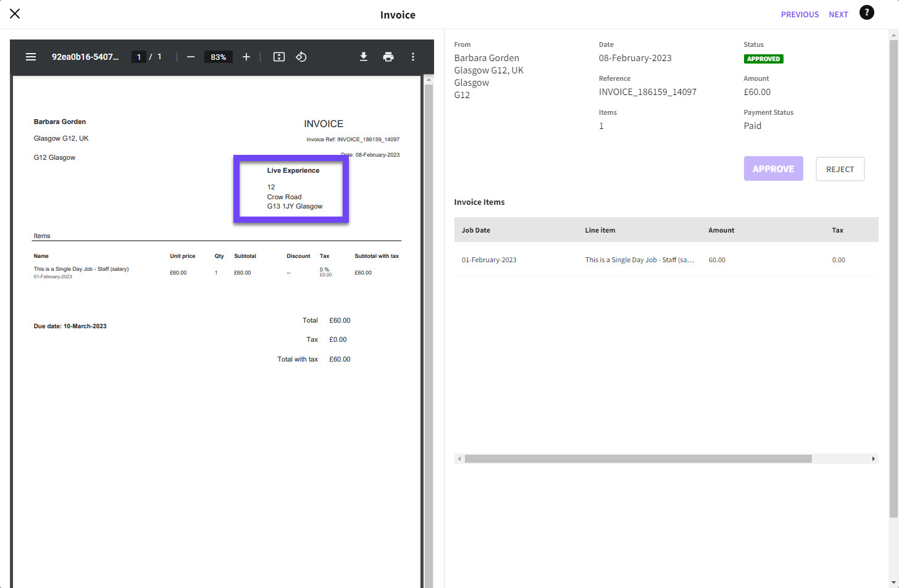Zoom in on the PDF document
Screen dimensions: 899x588
246,57
